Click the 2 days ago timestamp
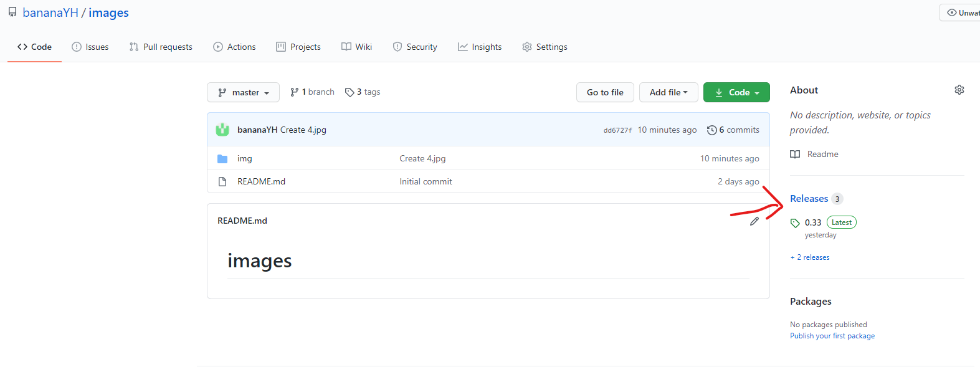 pyautogui.click(x=738, y=181)
